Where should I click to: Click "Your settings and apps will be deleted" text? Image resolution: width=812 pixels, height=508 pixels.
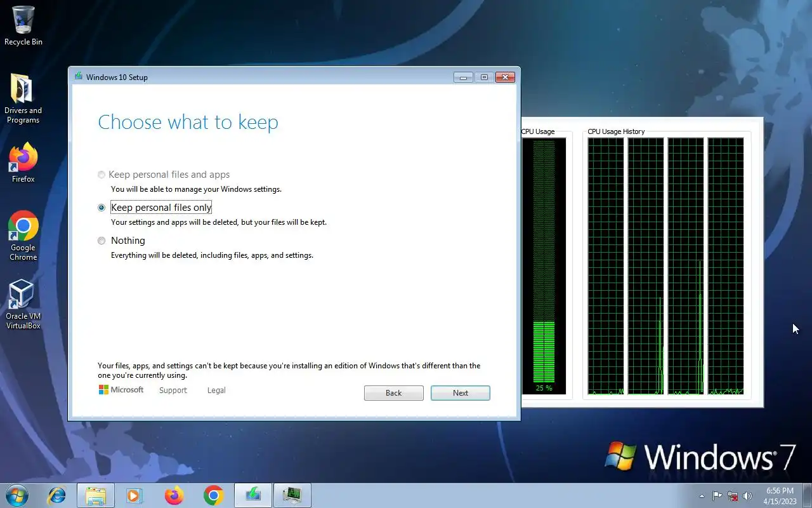coord(219,222)
